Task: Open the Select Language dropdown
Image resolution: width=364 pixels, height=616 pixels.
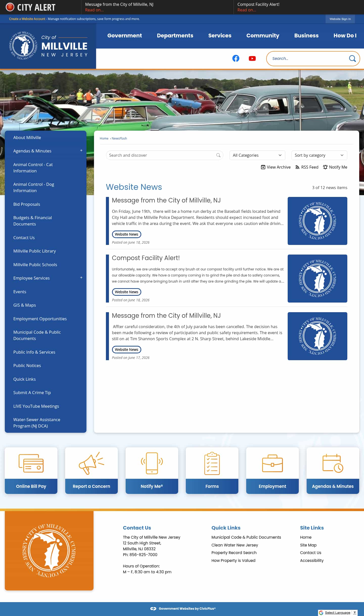Action: [340, 613]
